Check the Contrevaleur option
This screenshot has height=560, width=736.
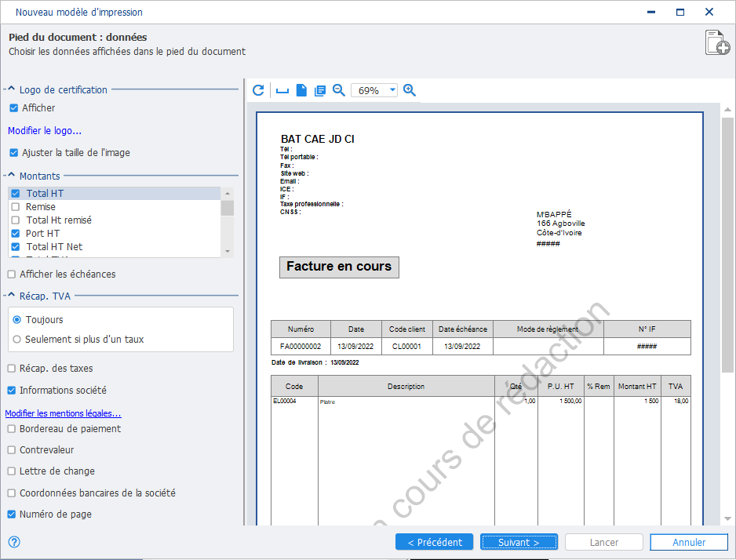(x=12, y=449)
